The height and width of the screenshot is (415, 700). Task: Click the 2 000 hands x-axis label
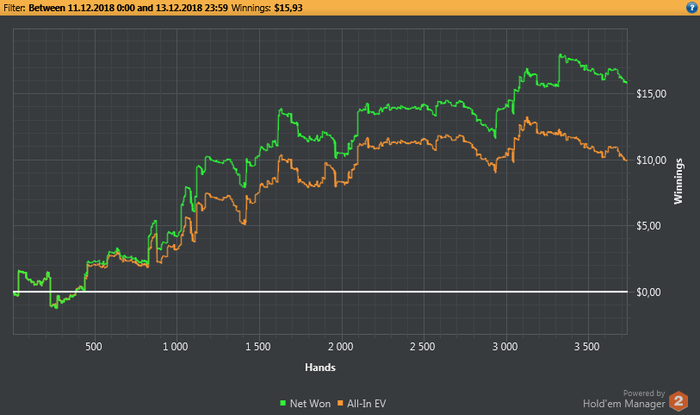(x=341, y=347)
